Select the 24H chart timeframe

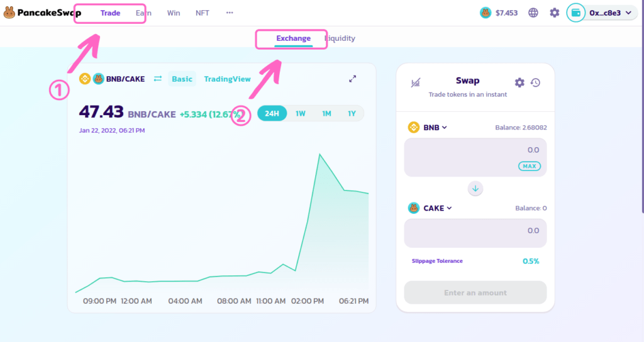272,113
